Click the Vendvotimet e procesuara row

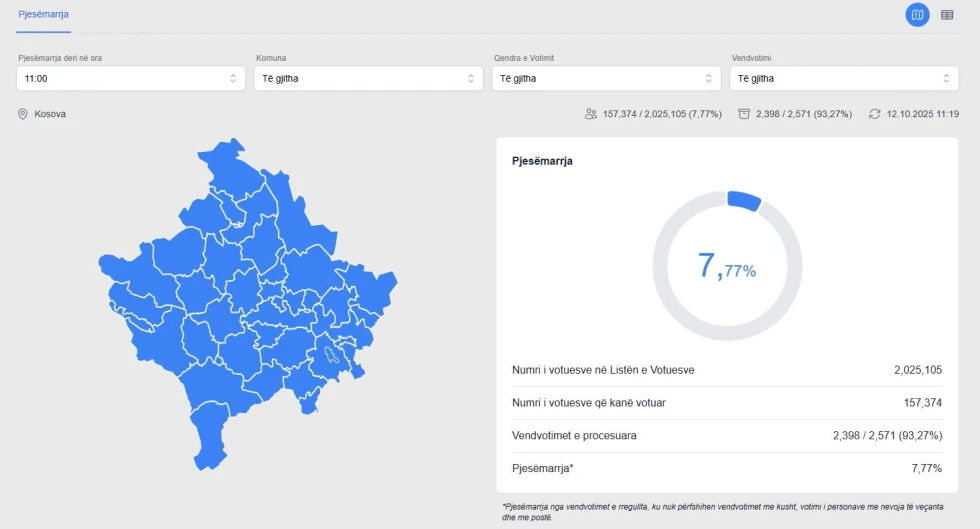[727, 435]
